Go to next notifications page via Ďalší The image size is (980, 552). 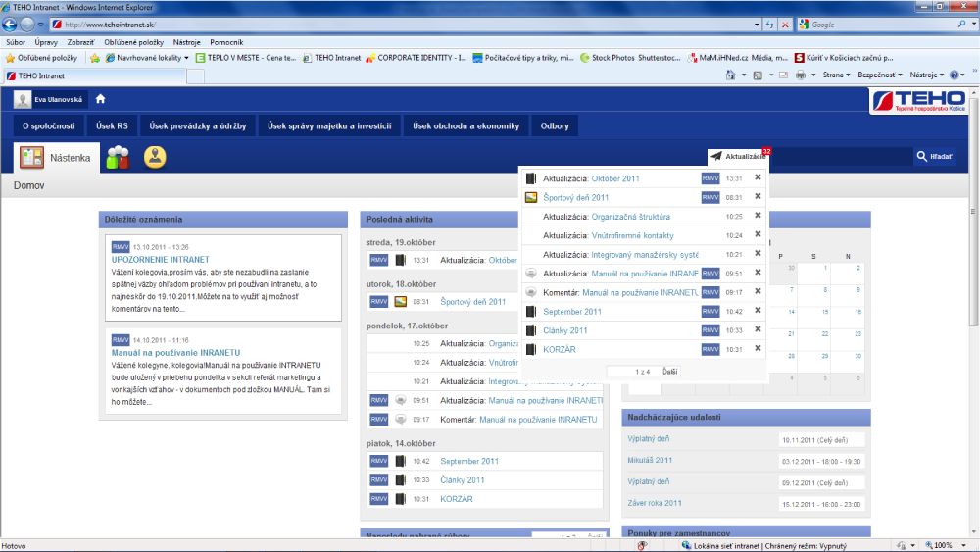[x=670, y=372]
